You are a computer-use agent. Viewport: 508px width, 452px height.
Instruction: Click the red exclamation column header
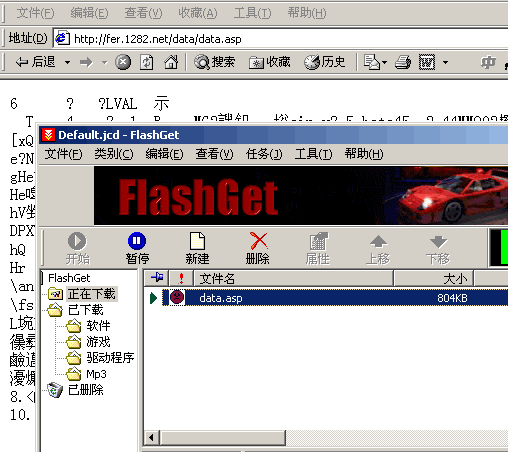tap(181, 278)
